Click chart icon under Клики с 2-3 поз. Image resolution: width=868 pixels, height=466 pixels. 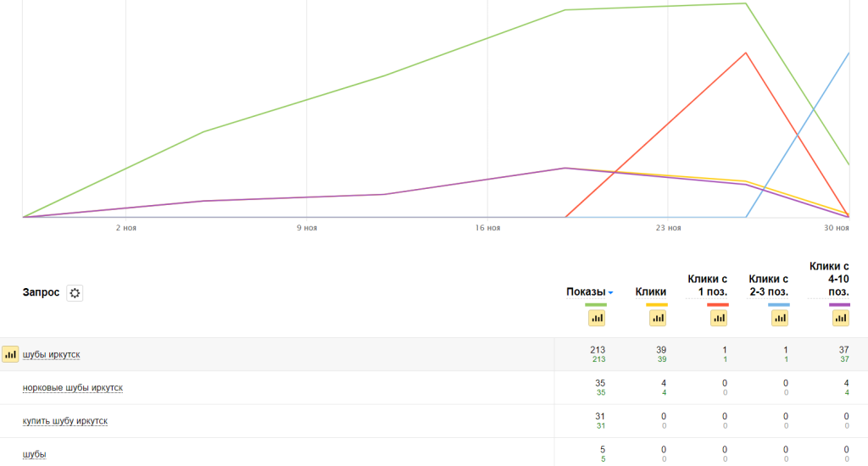point(780,318)
